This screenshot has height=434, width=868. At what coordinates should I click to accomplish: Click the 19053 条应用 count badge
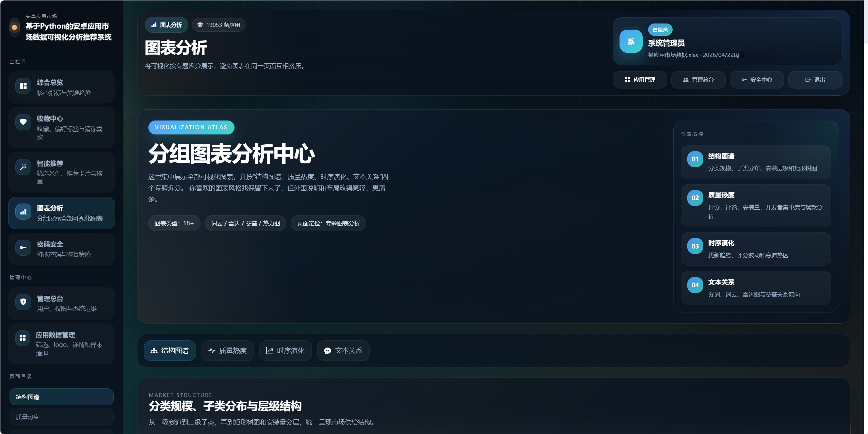[x=219, y=25]
